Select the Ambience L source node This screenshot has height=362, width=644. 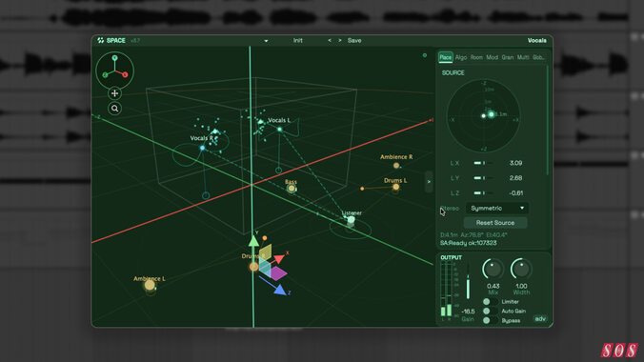click(x=150, y=285)
